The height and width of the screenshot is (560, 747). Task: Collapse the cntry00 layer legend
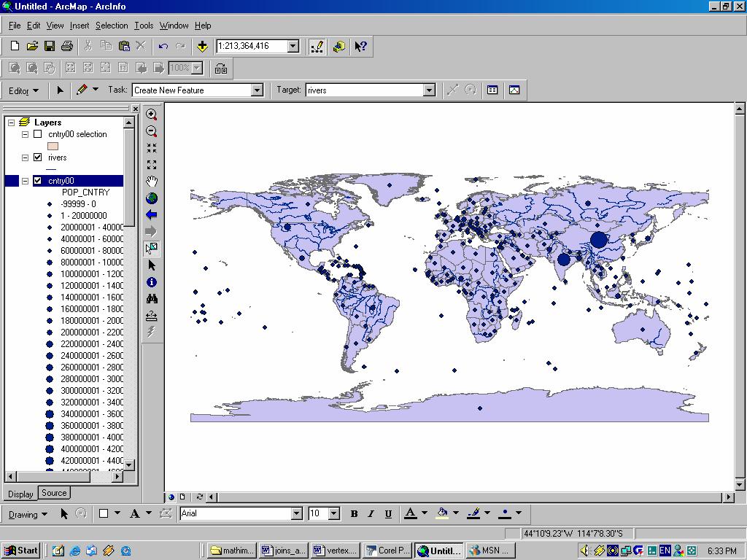click(x=26, y=181)
